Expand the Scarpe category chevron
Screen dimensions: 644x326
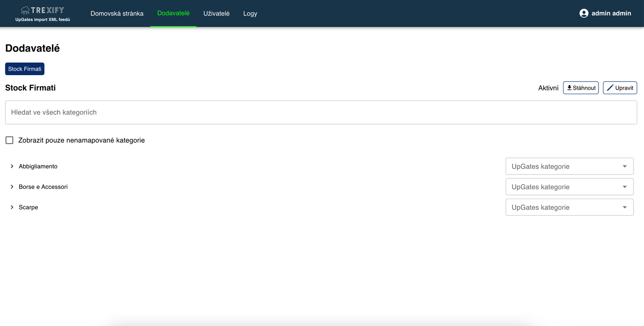coord(12,207)
